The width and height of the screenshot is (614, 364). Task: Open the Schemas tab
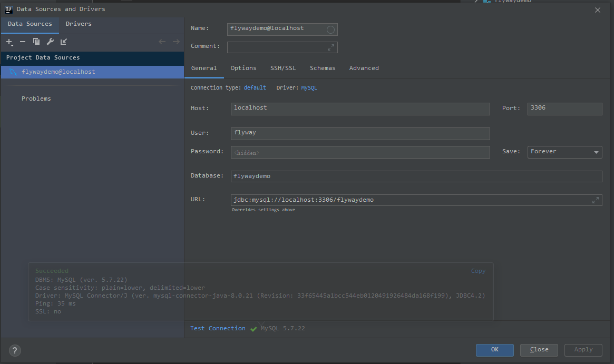pyautogui.click(x=323, y=68)
